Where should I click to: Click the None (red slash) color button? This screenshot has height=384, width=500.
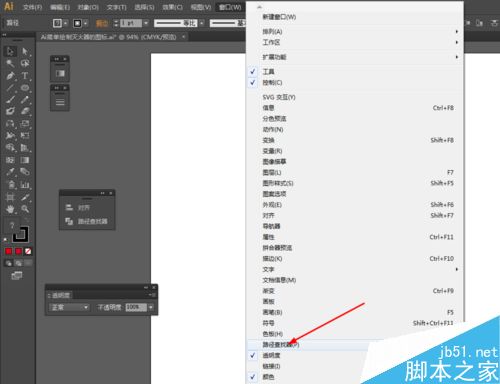tap(28, 251)
